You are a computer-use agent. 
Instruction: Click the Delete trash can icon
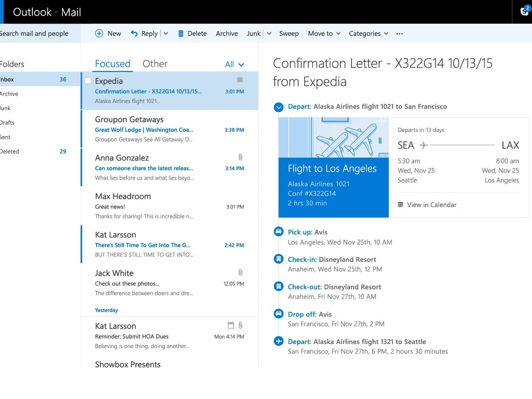point(181,33)
